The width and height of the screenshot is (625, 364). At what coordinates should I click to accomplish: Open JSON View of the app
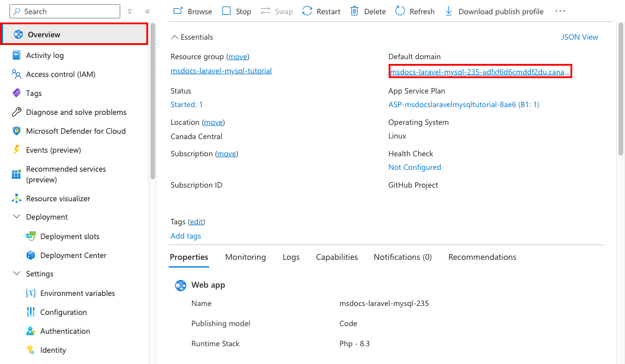[x=579, y=37]
